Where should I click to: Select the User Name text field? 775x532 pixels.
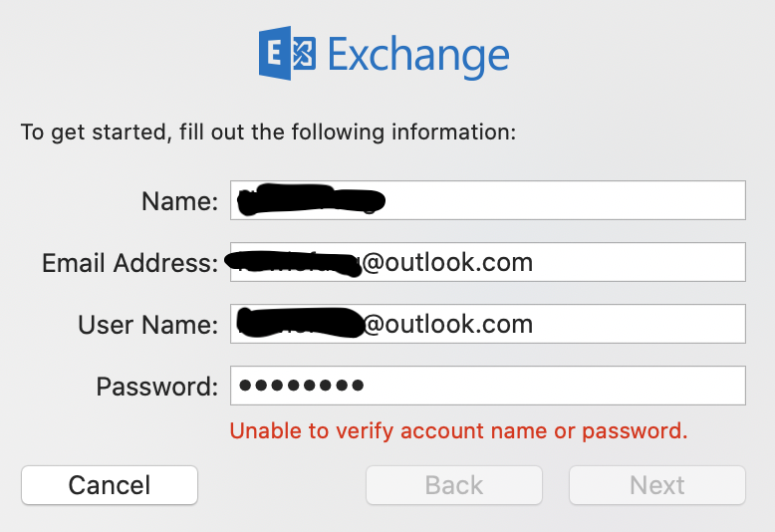(x=638, y=324)
